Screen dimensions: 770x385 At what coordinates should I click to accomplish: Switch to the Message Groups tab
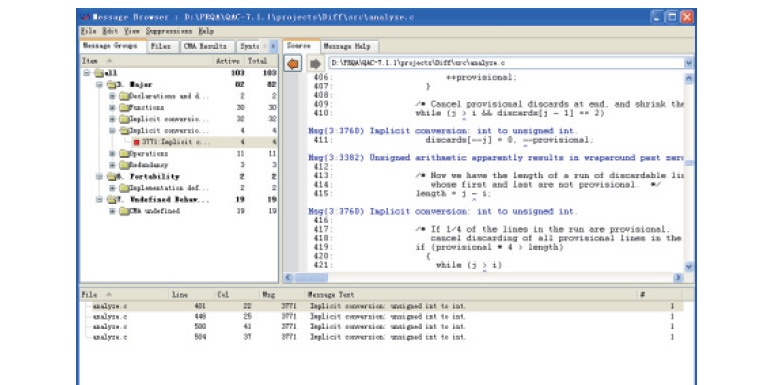(113, 46)
